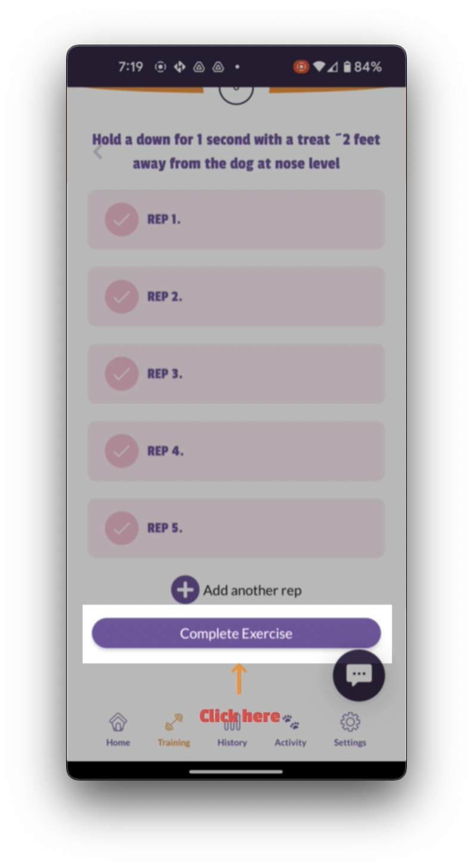Uncheck the REP 4 checkmark
This screenshot has height=868, width=473.
(x=122, y=451)
